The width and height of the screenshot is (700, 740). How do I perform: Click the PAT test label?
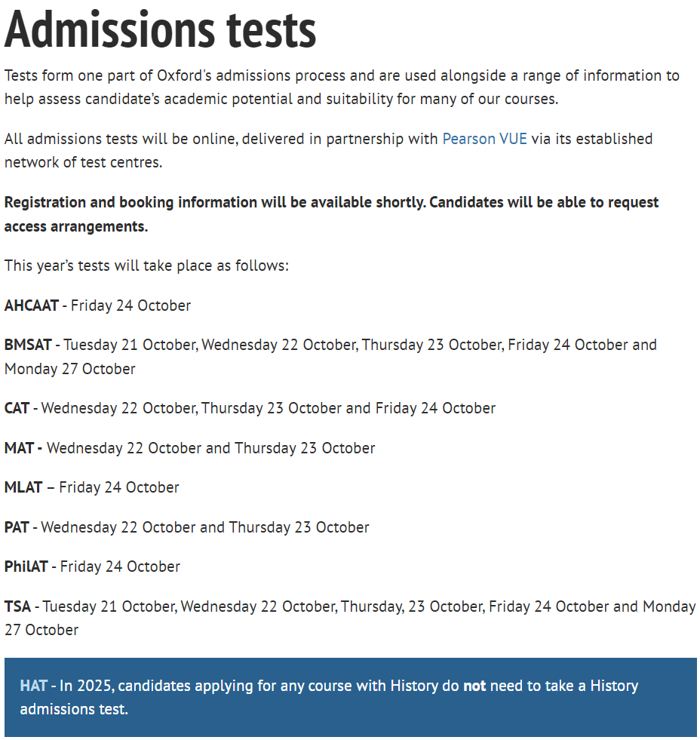tap(17, 527)
